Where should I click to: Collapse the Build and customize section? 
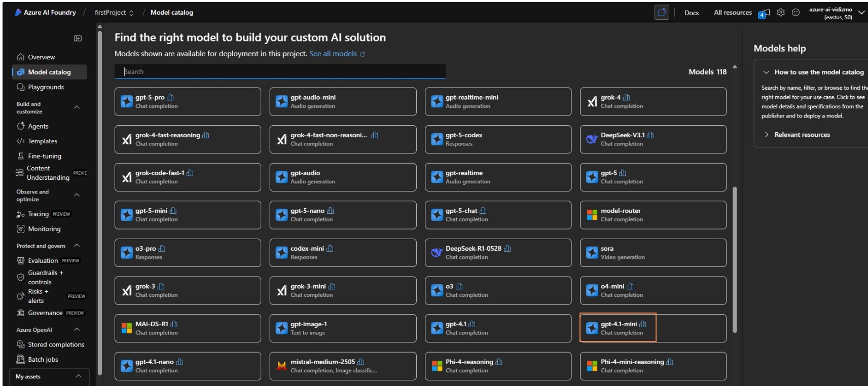point(77,107)
